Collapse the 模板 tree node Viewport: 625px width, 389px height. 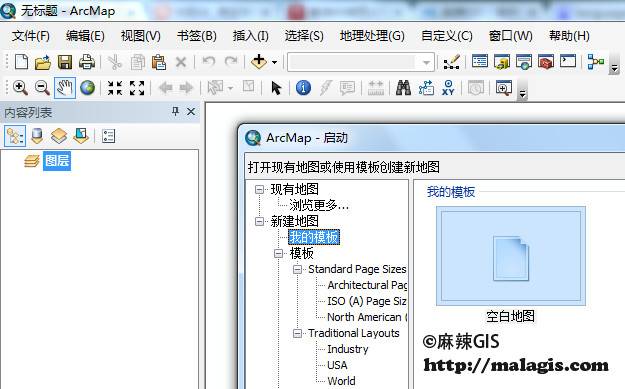coord(278,253)
